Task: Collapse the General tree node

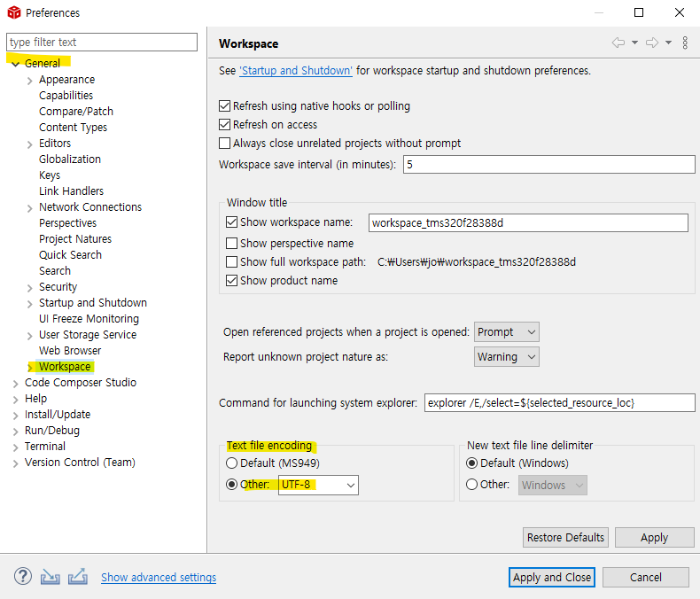Action: 16,64
